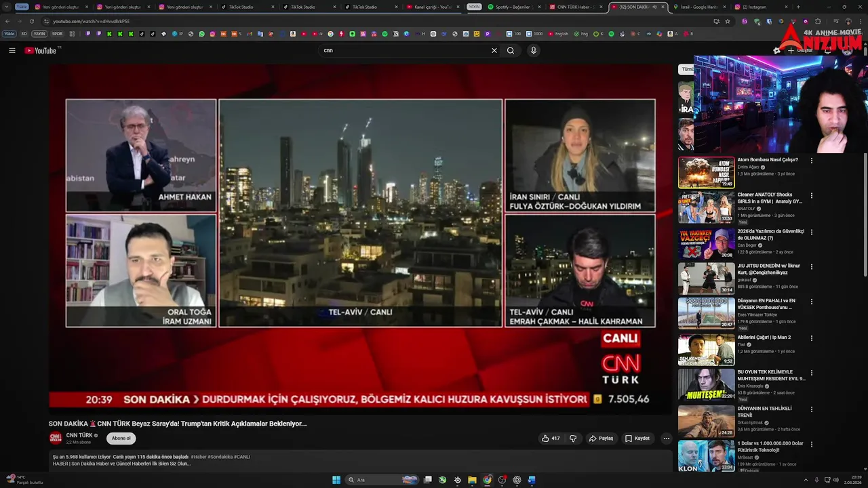The image size is (868, 488).
Task: Open the CNN TÜRK channel avatar
Action: [x=56, y=438]
